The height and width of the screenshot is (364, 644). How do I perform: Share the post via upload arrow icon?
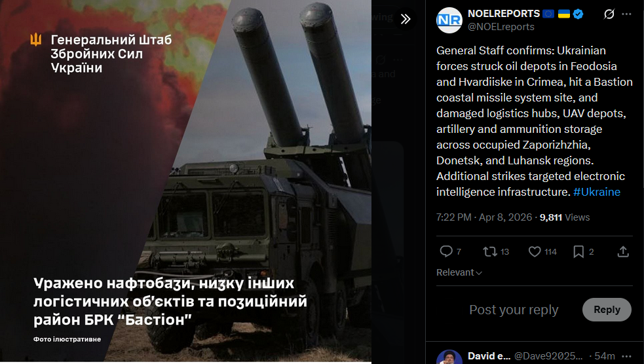pos(623,251)
